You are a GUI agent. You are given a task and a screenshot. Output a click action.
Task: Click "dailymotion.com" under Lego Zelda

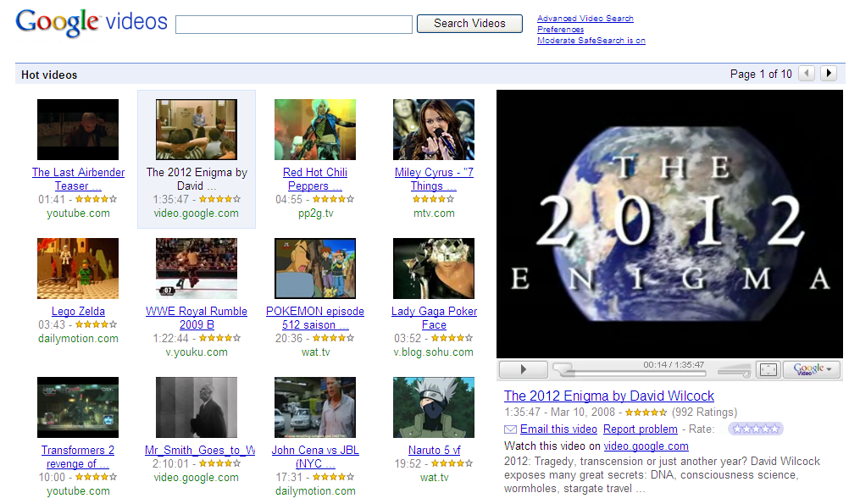pos(78,339)
